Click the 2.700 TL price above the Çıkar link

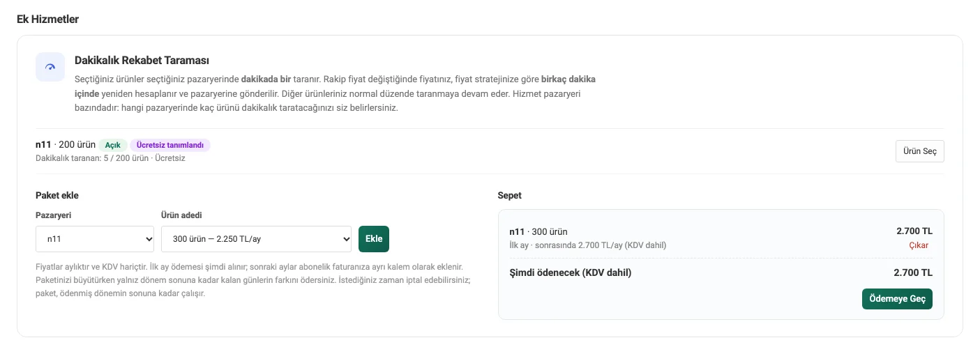[x=914, y=231]
